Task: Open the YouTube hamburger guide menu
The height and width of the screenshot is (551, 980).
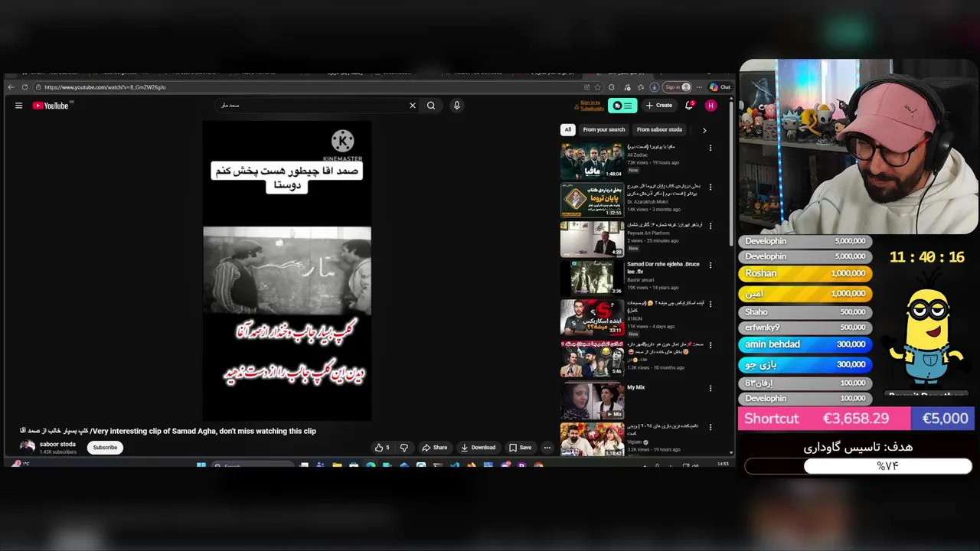Action: 18,106
